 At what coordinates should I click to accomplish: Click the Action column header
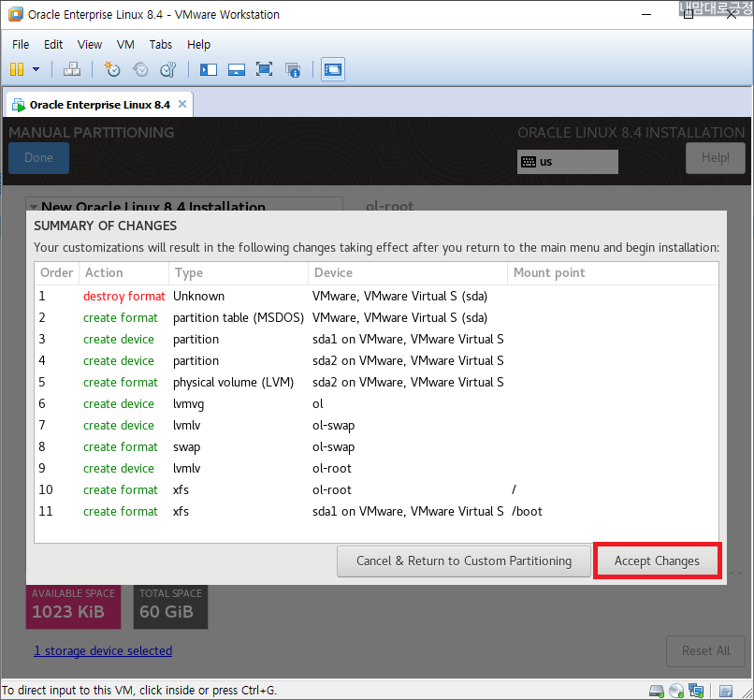123,272
